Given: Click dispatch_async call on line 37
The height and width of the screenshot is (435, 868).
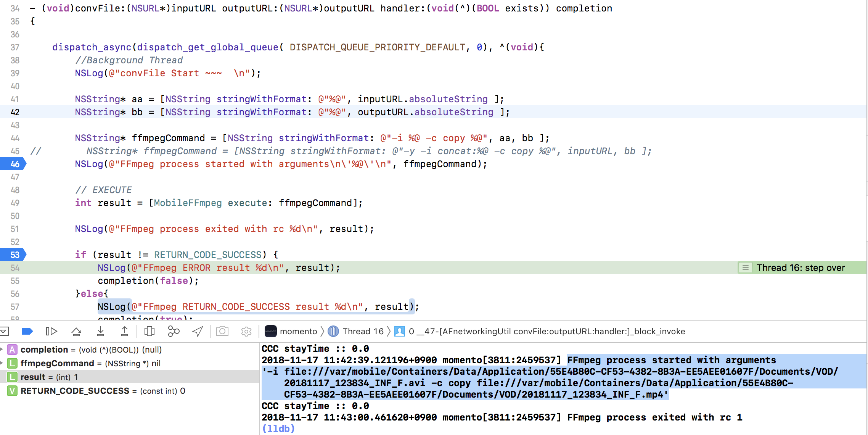Looking at the screenshot, I should coord(92,47).
